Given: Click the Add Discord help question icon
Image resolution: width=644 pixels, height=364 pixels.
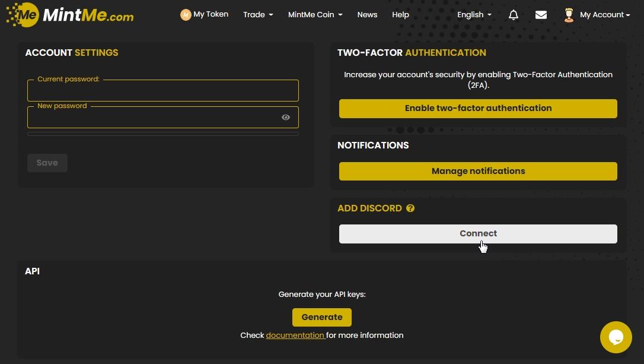Looking at the screenshot, I should (x=410, y=208).
